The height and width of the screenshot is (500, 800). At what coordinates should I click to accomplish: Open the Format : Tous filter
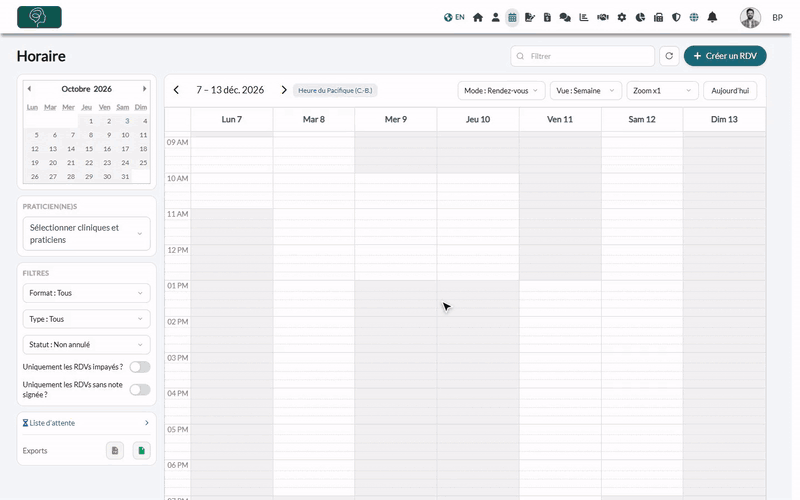pyautogui.click(x=86, y=293)
